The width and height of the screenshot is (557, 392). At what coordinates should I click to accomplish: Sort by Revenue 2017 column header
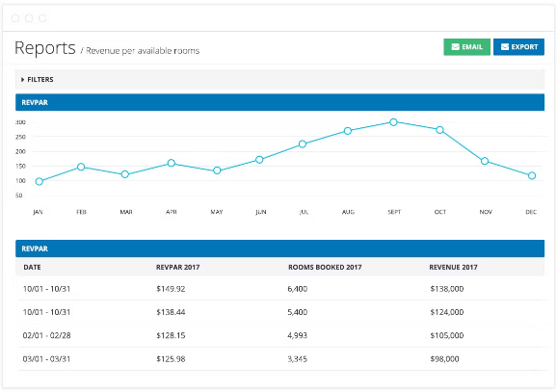pyautogui.click(x=453, y=267)
